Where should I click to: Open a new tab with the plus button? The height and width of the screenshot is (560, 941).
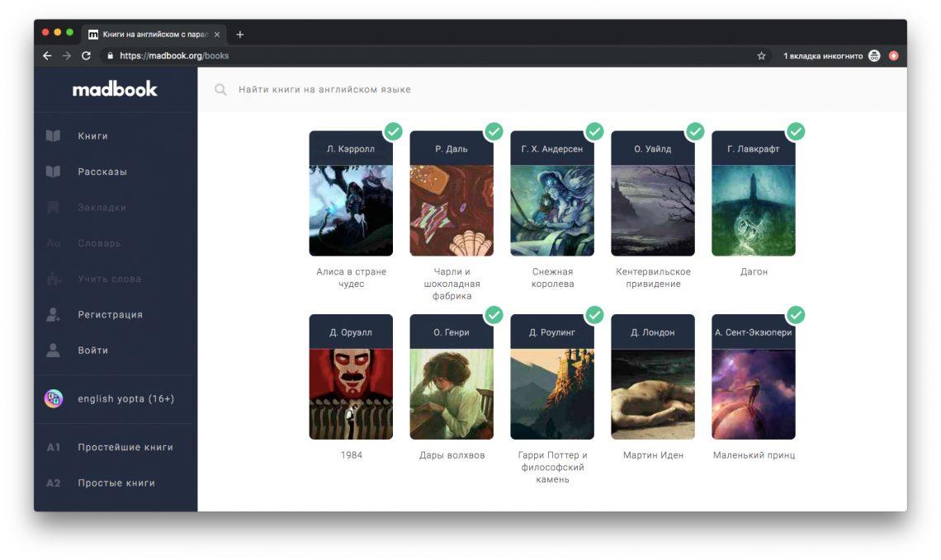[x=240, y=35]
